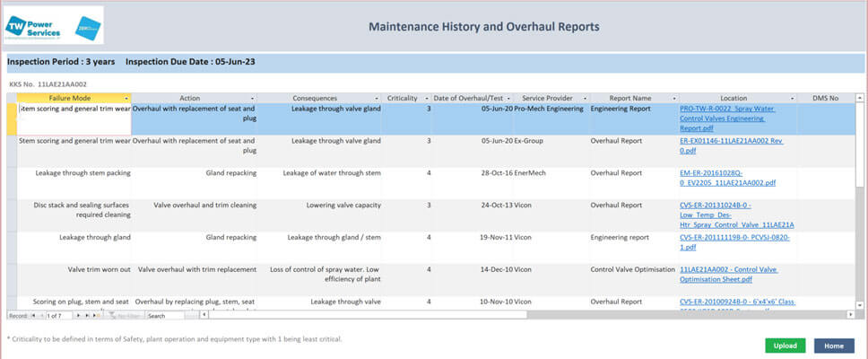This screenshot has height=359, width=868.
Task: Create a new blank record
Action: click(x=94, y=316)
